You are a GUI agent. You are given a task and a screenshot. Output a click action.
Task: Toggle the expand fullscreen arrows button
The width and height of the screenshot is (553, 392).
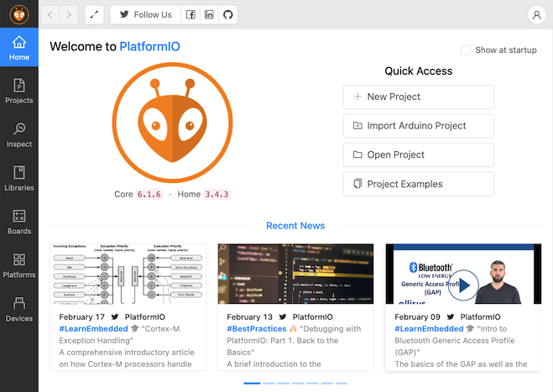click(94, 15)
